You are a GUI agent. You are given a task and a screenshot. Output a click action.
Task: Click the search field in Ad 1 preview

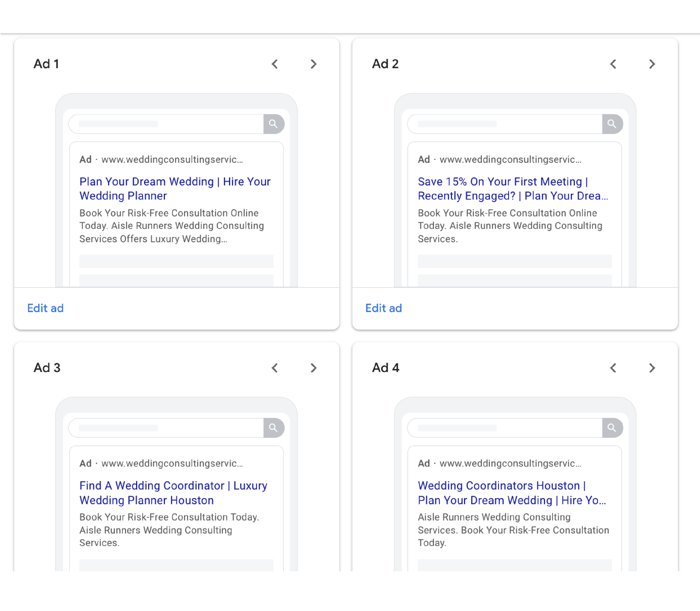[166, 124]
